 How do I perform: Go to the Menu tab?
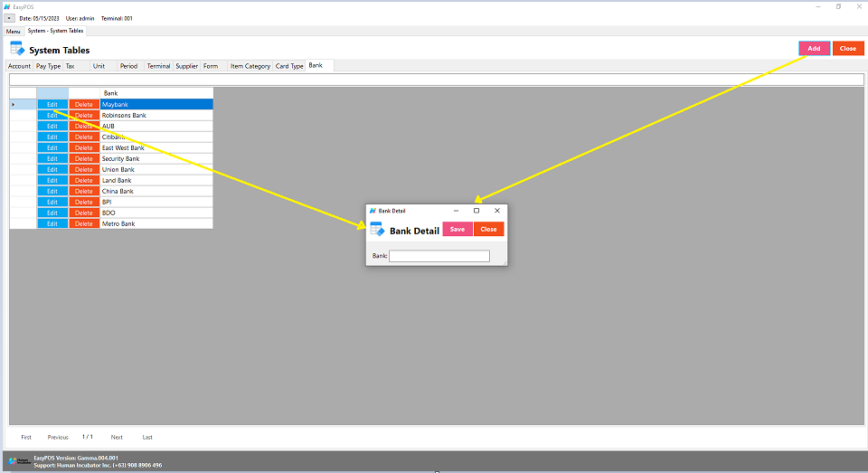pos(14,31)
